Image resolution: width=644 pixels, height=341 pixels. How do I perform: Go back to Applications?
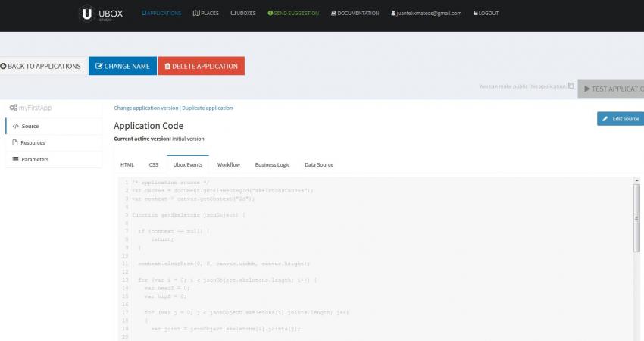tap(41, 66)
